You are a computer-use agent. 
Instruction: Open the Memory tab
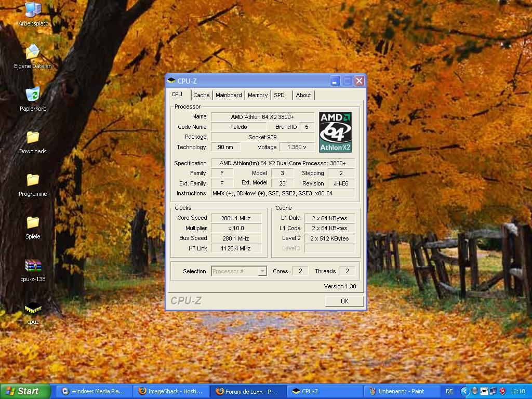(258, 96)
